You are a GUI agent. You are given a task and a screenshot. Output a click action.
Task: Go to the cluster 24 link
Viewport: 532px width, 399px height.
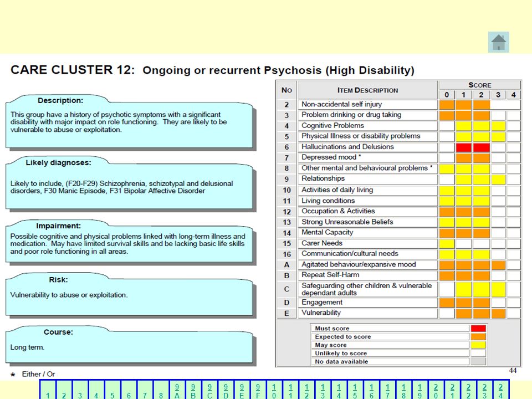501,391
